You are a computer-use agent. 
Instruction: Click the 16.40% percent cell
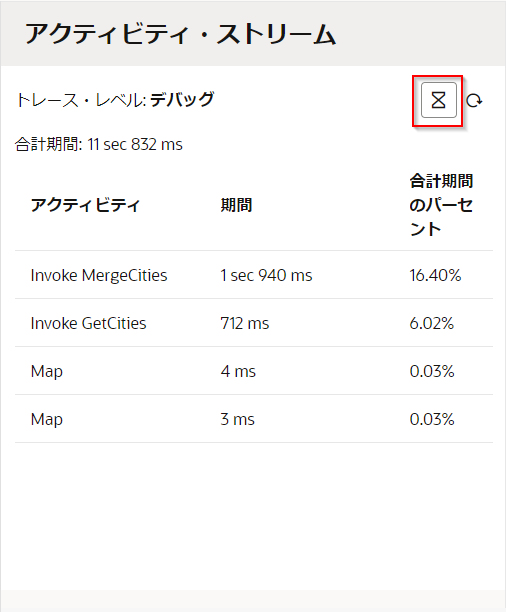pyautogui.click(x=435, y=276)
